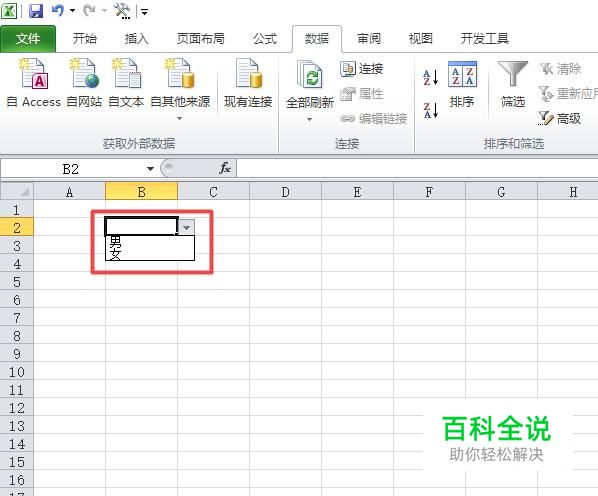Click cell B2
This screenshot has height=496, width=598.
[x=141, y=226]
